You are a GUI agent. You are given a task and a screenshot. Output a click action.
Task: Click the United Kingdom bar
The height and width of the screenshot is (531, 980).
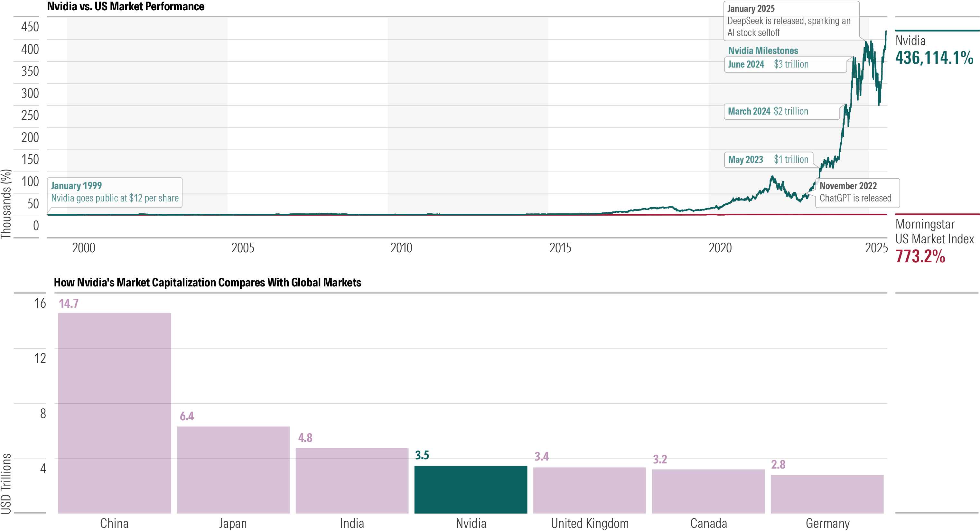[590, 490]
